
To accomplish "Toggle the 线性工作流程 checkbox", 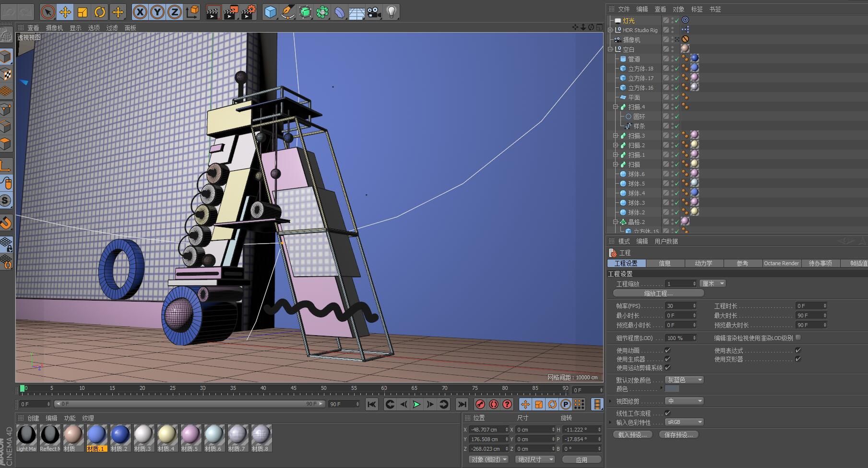I will (x=667, y=413).
